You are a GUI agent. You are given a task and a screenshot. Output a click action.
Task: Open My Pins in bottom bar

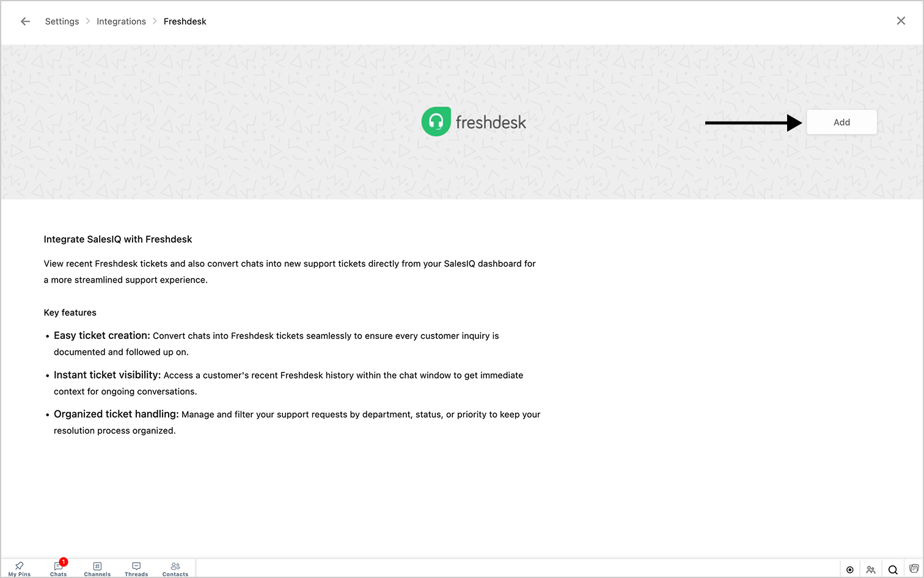pyautogui.click(x=20, y=569)
